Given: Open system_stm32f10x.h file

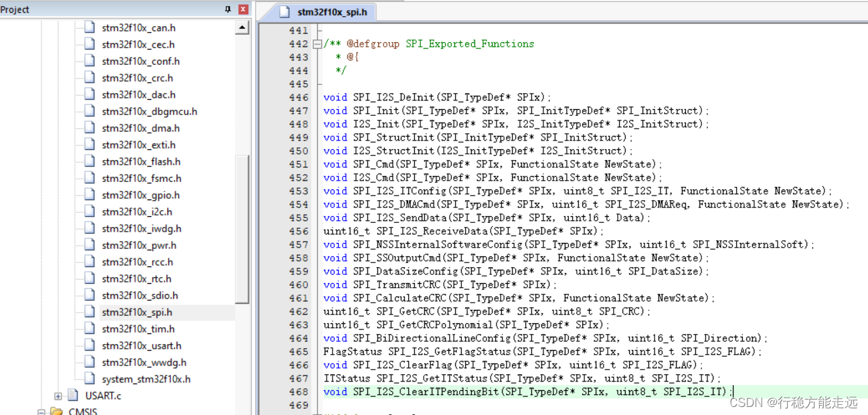Looking at the screenshot, I should tap(146, 380).
